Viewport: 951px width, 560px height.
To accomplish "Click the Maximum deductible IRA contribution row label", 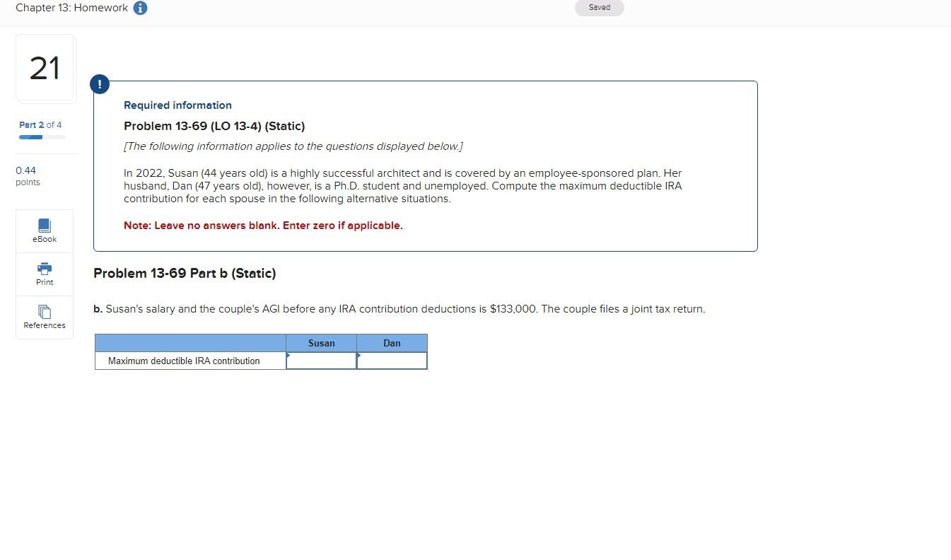I will pos(184,361).
